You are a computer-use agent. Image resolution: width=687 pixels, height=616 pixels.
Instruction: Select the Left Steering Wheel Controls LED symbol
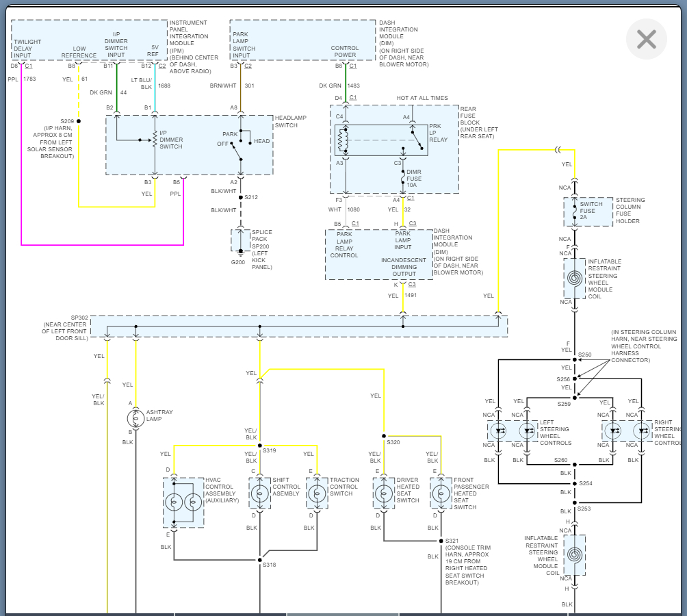(x=512, y=431)
